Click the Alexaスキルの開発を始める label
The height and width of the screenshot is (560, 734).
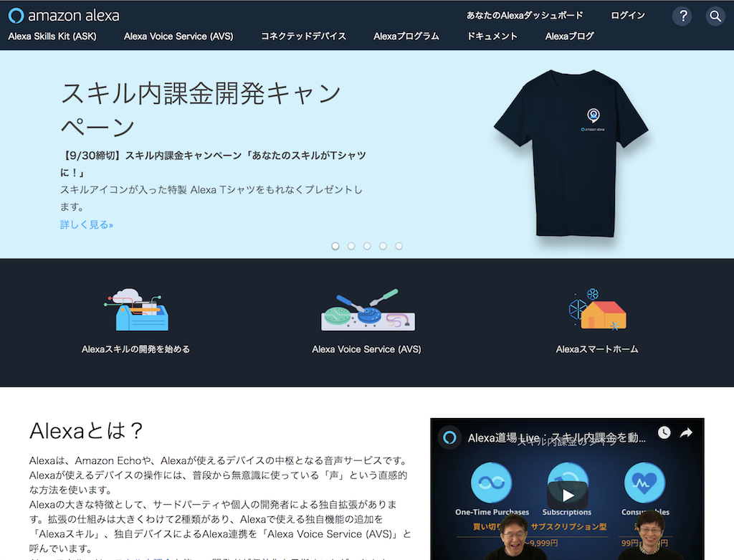click(x=135, y=349)
